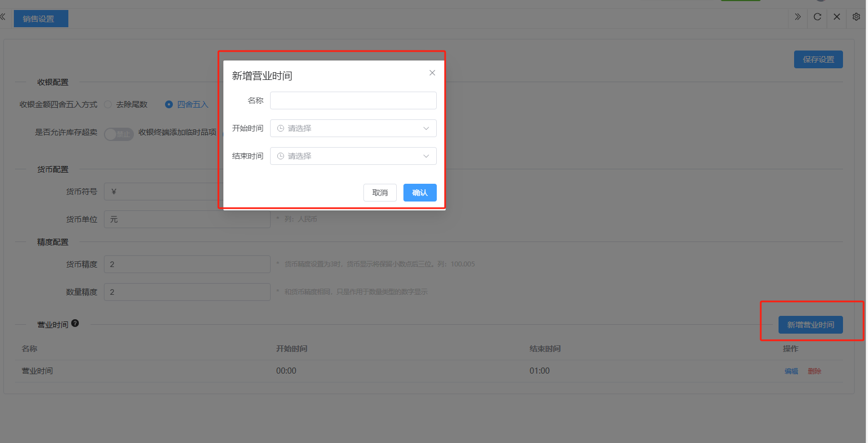Toggle the 是否允许库存超卖 switch
This screenshot has width=868, height=443.
pyautogui.click(x=118, y=134)
